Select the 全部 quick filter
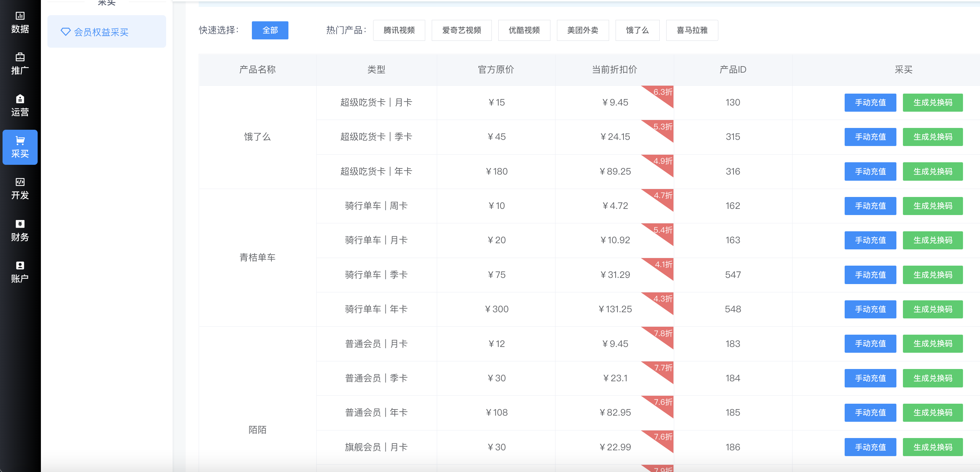This screenshot has height=472, width=980. point(270,30)
